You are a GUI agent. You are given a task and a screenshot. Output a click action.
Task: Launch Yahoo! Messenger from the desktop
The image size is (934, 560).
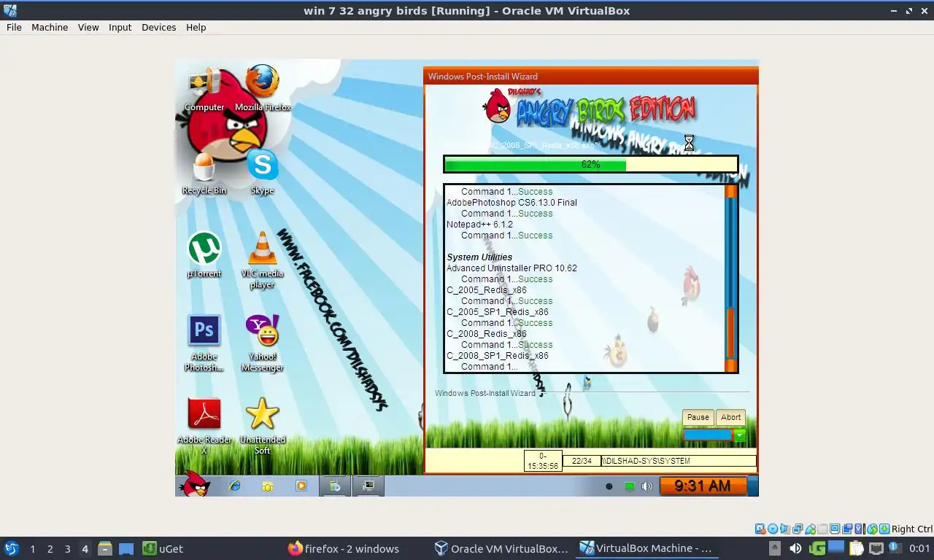(x=263, y=343)
